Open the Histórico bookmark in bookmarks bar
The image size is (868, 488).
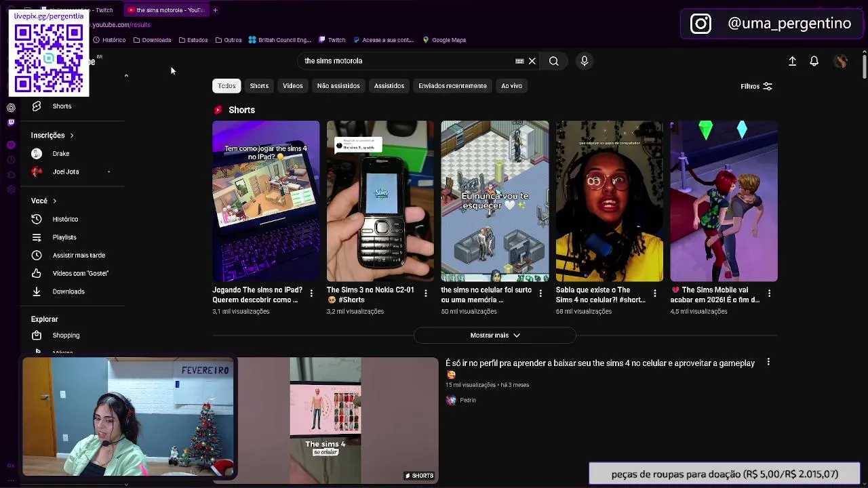(109, 40)
